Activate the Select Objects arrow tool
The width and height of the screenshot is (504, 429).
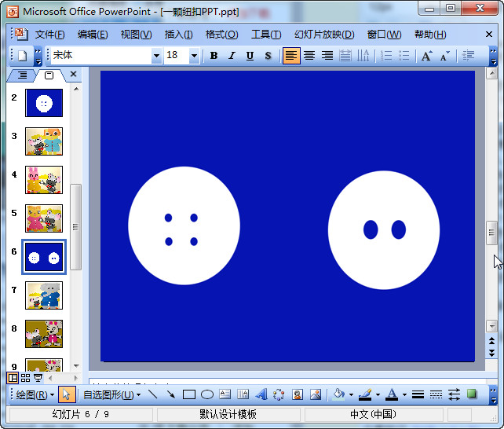point(67,394)
